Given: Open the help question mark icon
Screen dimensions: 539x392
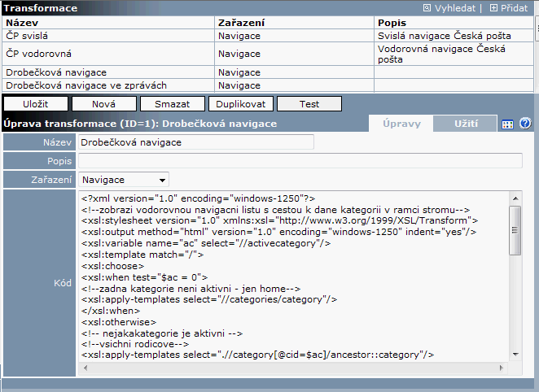Looking at the screenshot, I should [525, 124].
